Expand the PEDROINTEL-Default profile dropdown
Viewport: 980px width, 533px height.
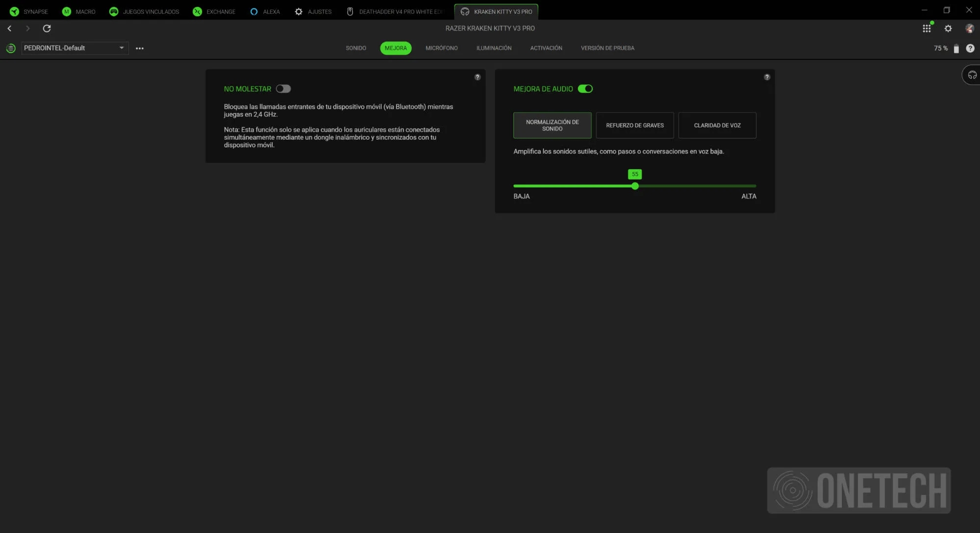[75, 48]
